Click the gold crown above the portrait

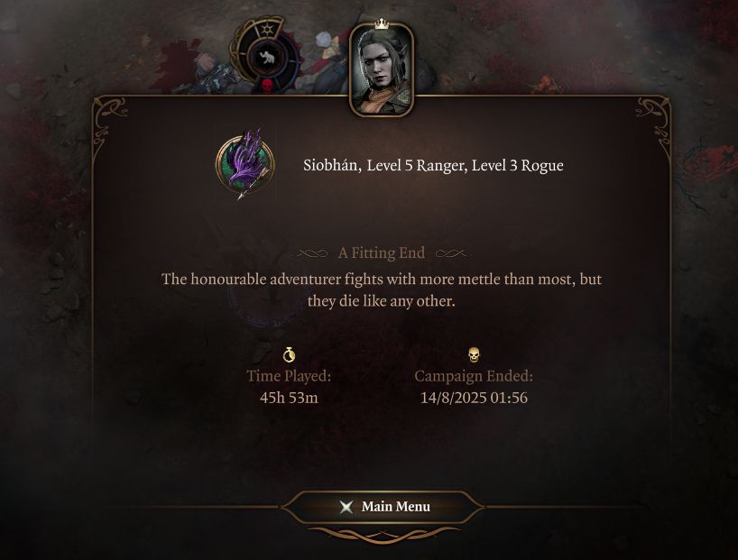[x=382, y=23]
